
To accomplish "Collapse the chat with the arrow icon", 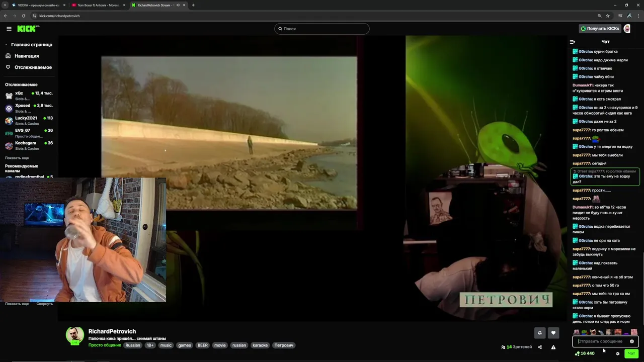I will click(572, 42).
